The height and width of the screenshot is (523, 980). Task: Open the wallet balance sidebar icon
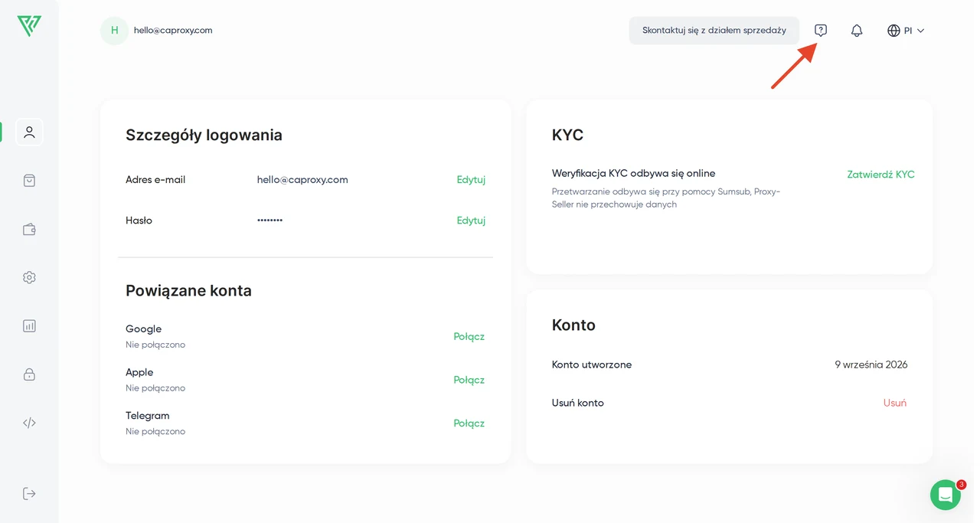29,229
